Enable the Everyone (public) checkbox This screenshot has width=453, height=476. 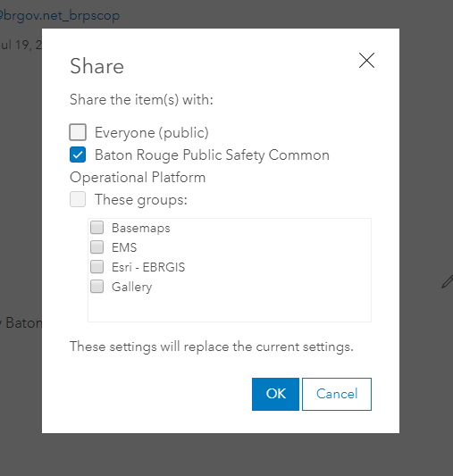tap(78, 132)
